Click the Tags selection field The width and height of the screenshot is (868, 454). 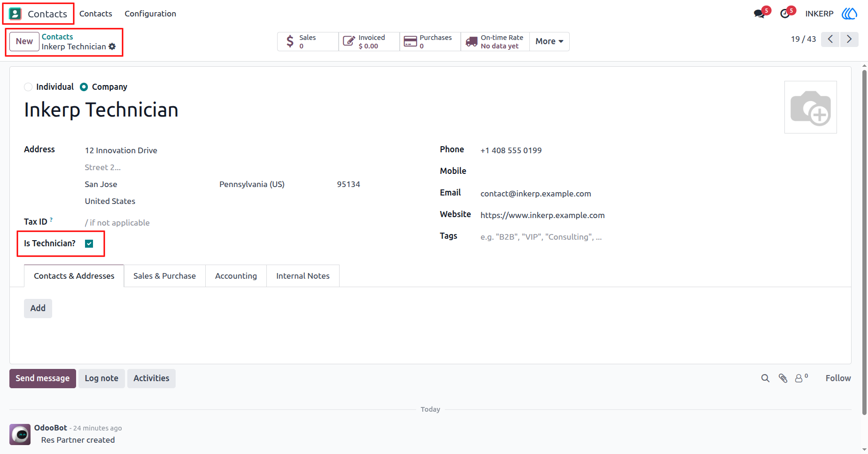pyautogui.click(x=659, y=237)
